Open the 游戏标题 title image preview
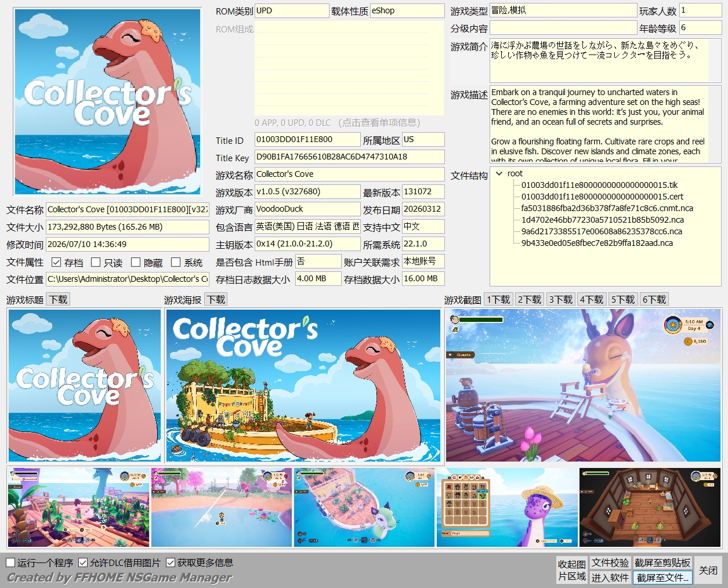Screen dimensions: 728x588 click(x=85, y=386)
